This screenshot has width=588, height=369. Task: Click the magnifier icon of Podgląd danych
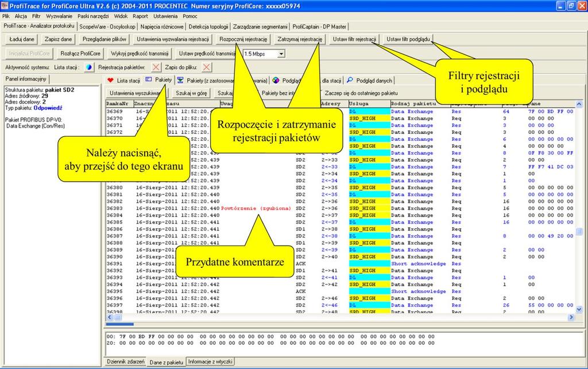pos(350,80)
